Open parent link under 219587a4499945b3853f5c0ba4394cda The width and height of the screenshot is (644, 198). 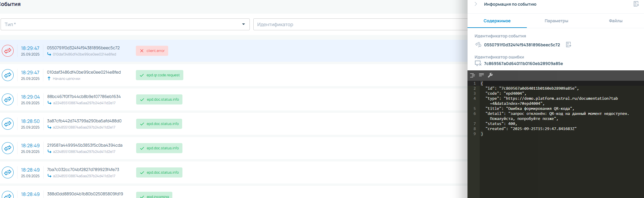click(84, 152)
